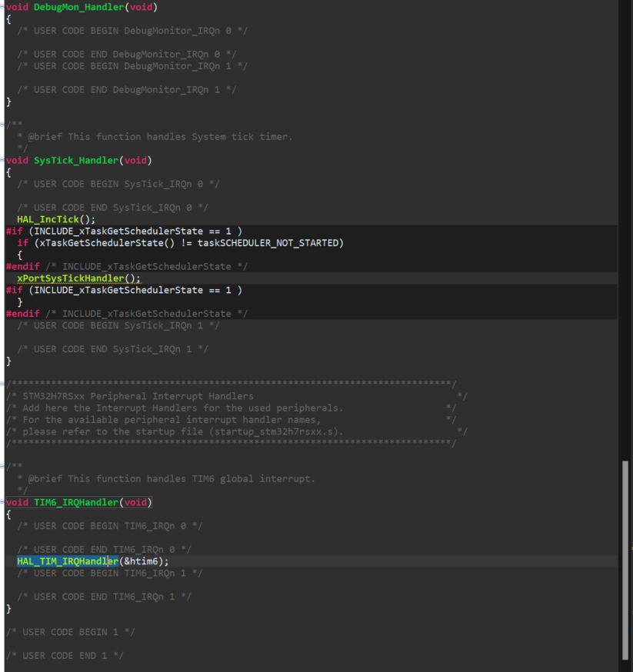Click the comment "USER CODE END 1"
The width and height of the screenshot is (633, 672).
coord(65,656)
